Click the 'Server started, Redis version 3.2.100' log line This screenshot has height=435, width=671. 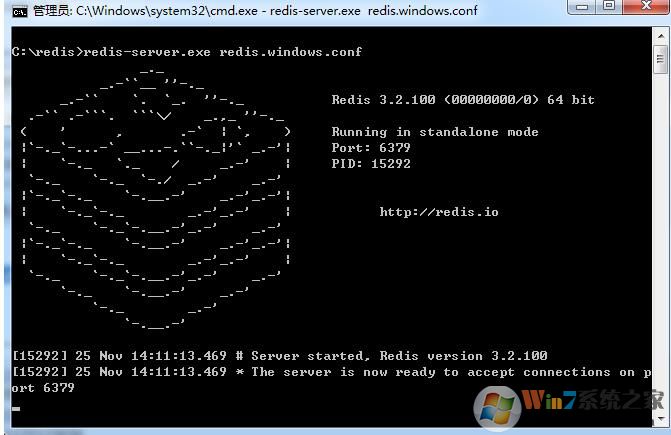click(x=280, y=356)
